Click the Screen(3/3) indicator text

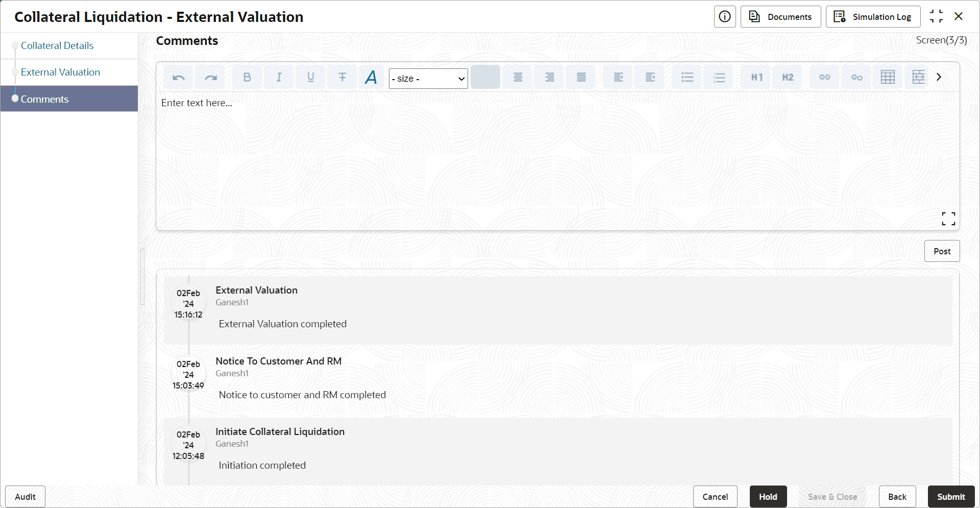click(x=941, y=40)
